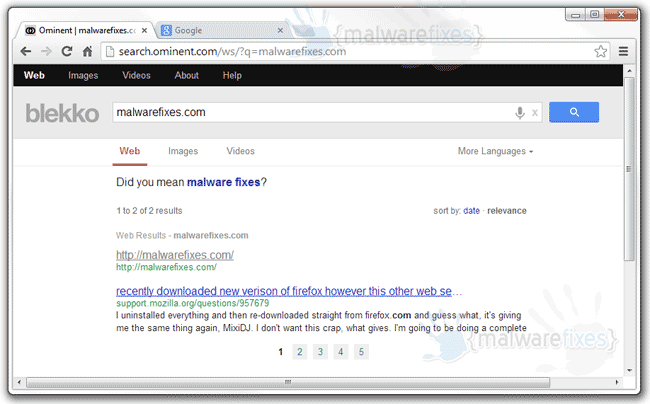This screenshot has height=404, width=650.
Task: Select the red Web results tab
Action: point(130,151)
